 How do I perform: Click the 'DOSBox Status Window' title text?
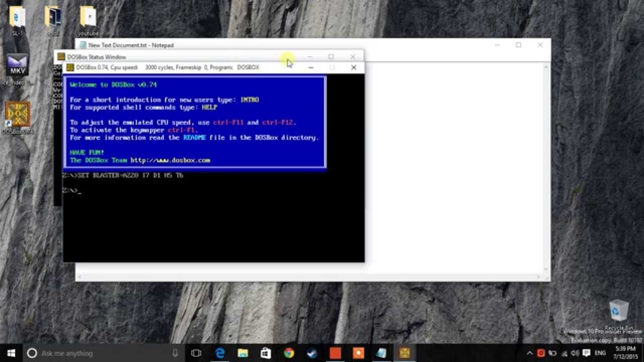[x=97, y=57]
